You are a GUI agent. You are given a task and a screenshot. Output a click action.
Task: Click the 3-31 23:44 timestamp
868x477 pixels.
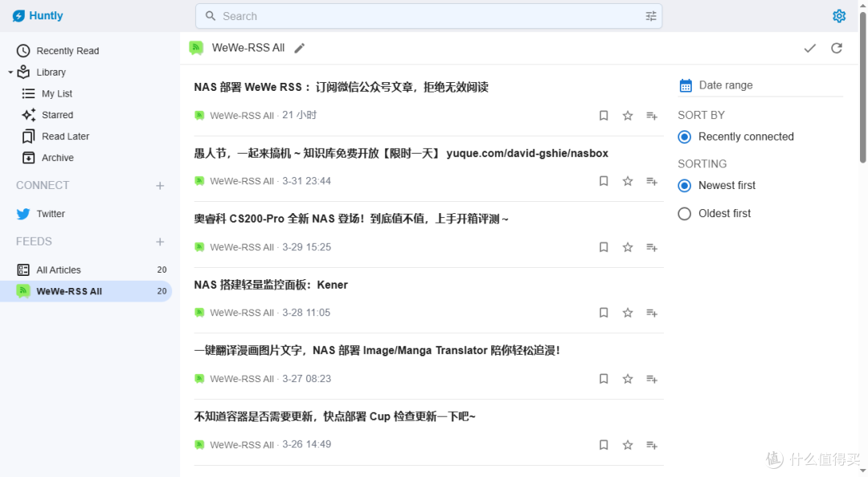[x=307, y=181]
